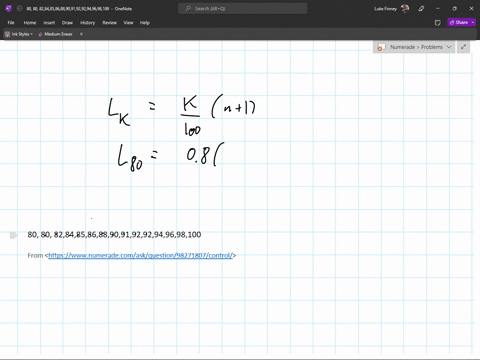Viewport: 480px width, 360px height.
Task: Click the pen mode icon near the account
Action: point(421,8)
